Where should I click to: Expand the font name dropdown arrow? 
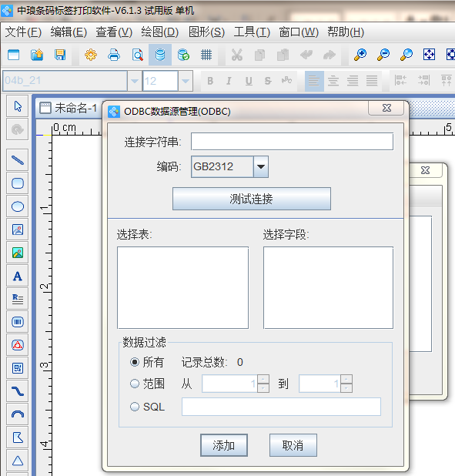tap(135, 81)
